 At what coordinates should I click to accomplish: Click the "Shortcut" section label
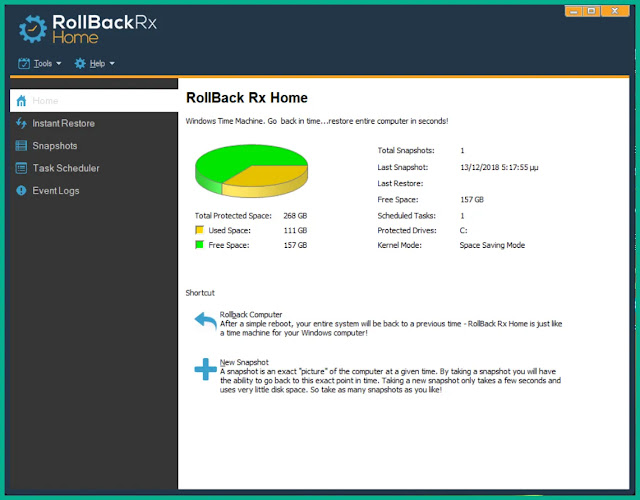[200, 293]
